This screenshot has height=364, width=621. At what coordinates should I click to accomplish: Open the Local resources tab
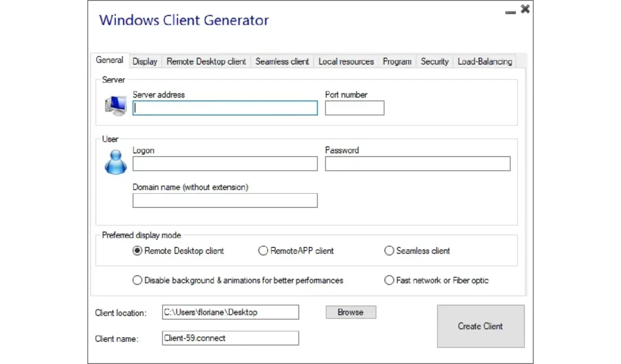(x=346, y=61)
